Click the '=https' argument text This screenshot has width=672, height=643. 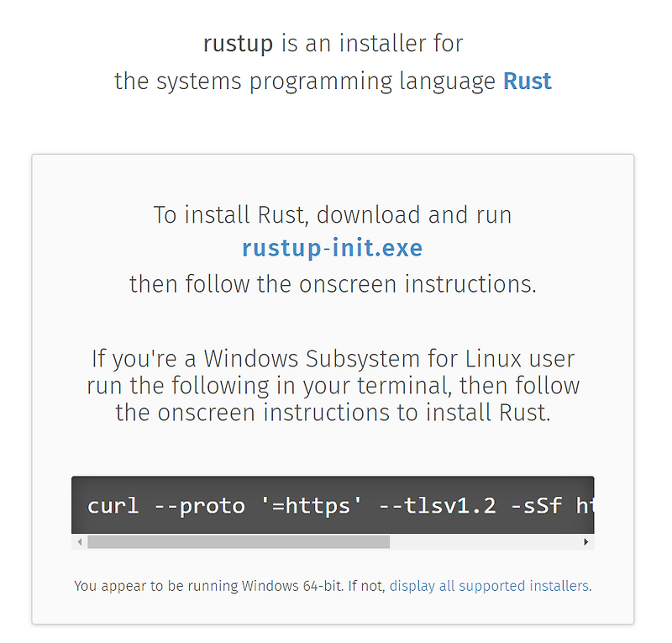click(313, 505)
